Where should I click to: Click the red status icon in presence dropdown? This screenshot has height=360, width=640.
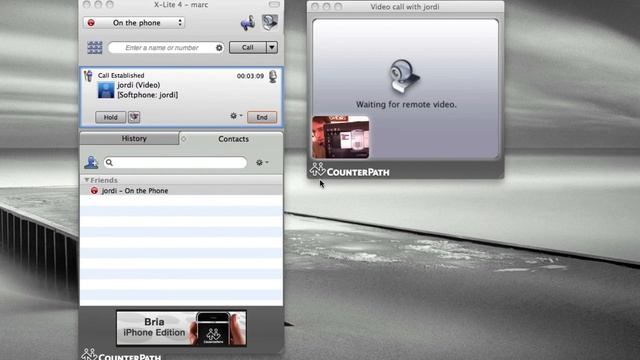click(91, 23)
